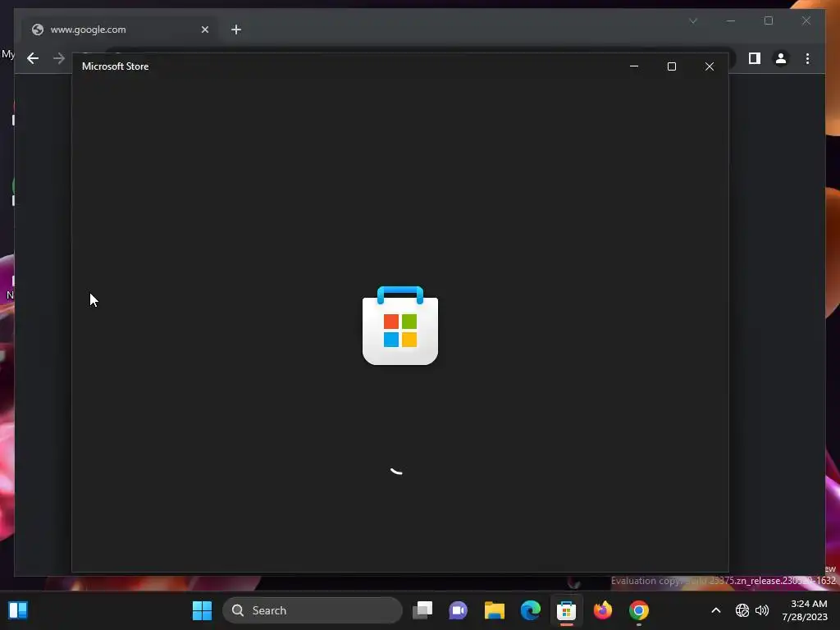Open File Explorer from the taskbar
This screenshot has width=840, height=630.
495,610
